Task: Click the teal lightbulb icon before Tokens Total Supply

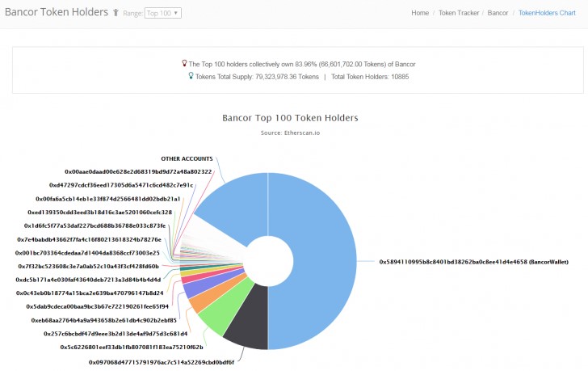Action: coord(191,76)
